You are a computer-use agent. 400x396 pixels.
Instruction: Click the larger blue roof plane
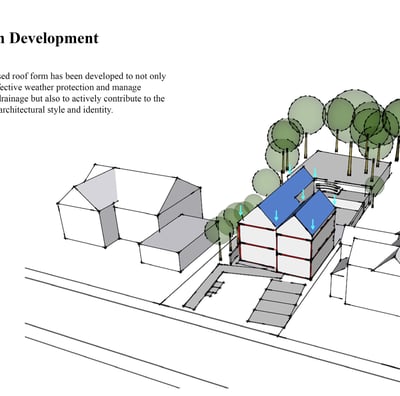pos(285,198)
